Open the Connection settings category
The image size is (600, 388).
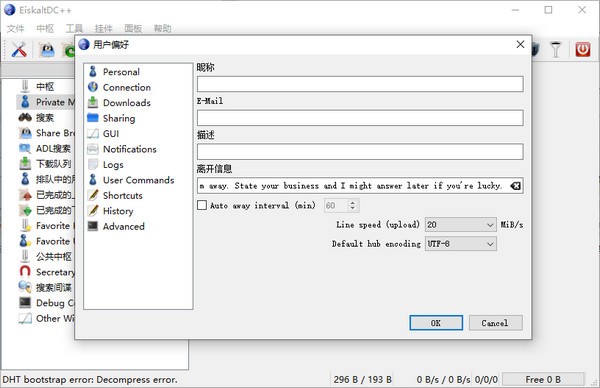point(126,87)
